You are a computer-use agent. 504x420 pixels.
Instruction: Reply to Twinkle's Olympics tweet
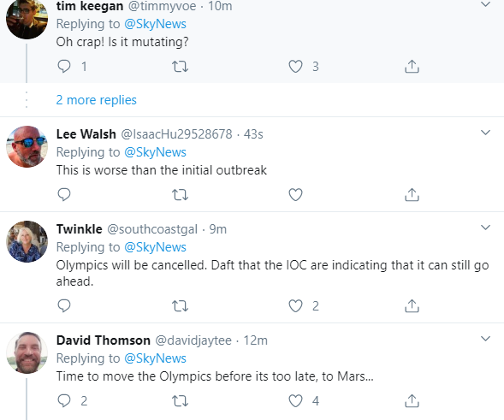pyautogui.click(x=64, y=305)
